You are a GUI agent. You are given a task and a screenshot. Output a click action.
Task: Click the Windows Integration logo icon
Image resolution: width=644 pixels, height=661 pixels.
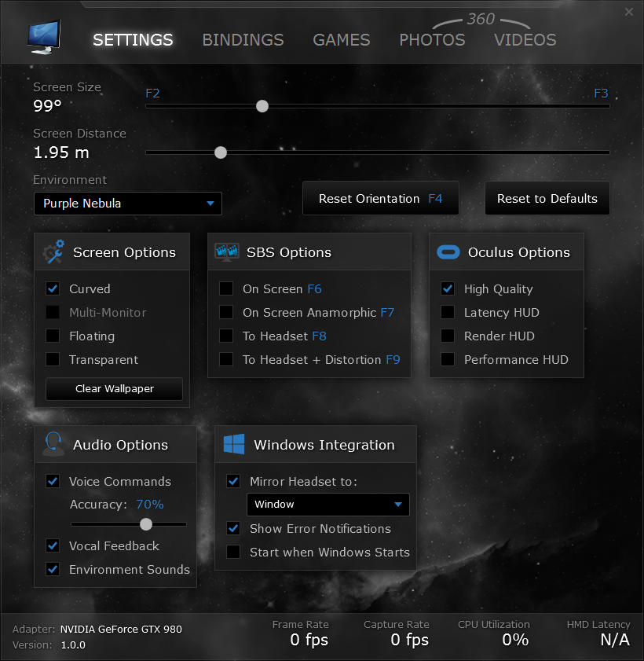[x=234, y=444]
